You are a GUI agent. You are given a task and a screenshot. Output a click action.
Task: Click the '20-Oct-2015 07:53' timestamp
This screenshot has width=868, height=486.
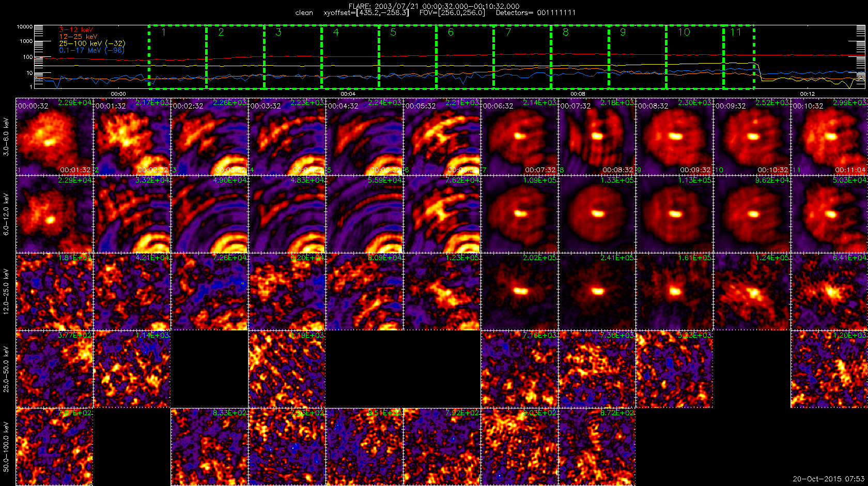point(829,479)
